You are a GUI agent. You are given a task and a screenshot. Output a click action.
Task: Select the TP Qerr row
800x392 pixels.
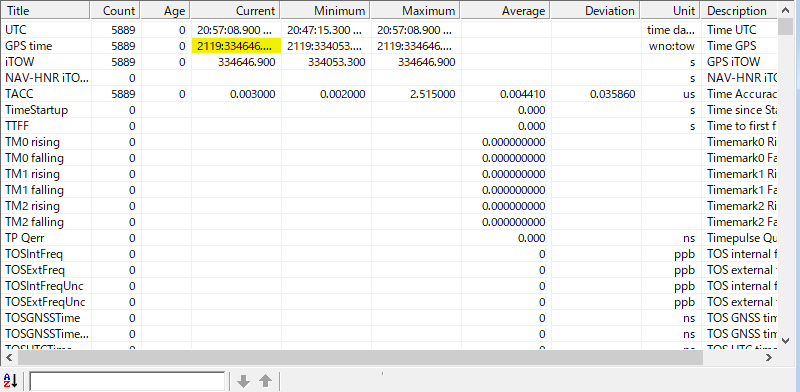point(389,238)
